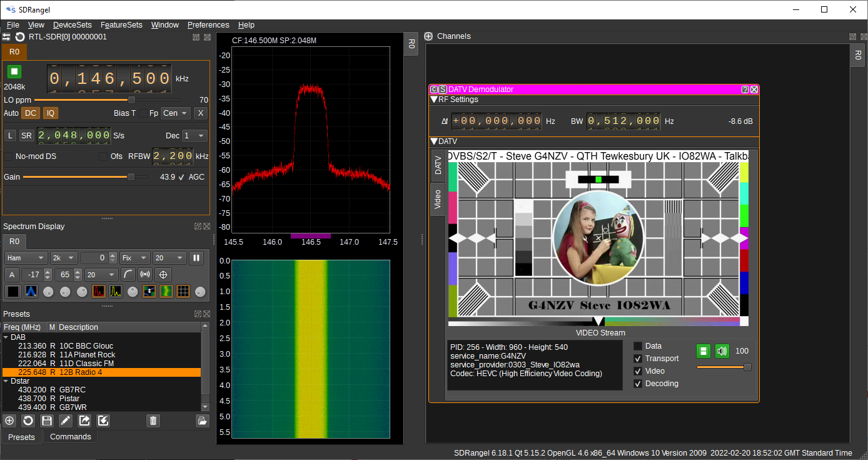Uncheck the AGC checkbox
The image size is (868, 460).
pyautogui.click(x=181, y=177)
